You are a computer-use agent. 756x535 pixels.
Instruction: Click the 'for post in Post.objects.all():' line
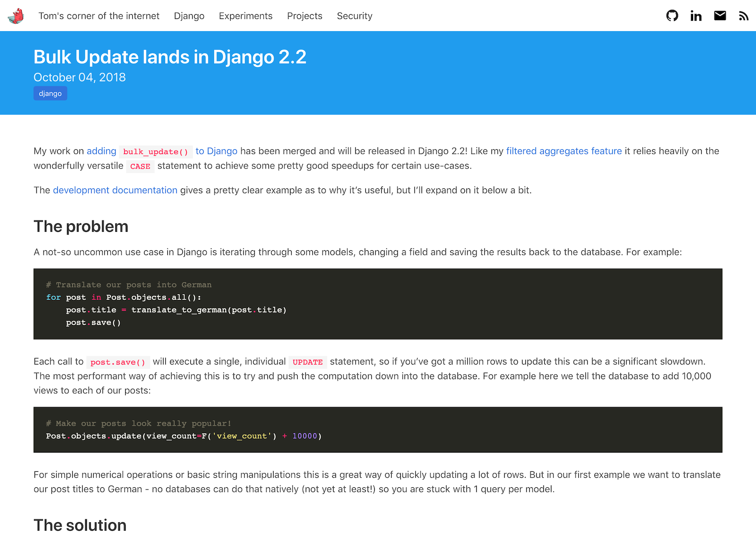click(x=124, y=297)
